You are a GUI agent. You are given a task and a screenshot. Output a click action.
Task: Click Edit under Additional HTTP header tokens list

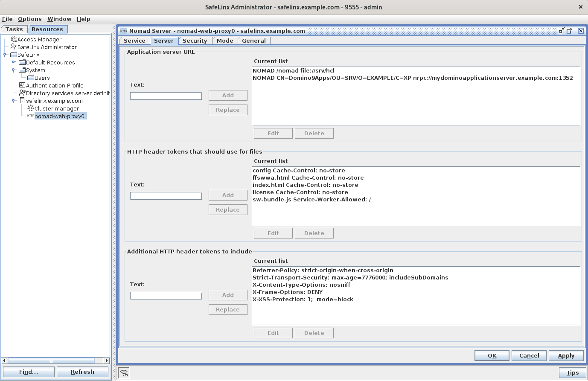pyautogui.click(x=273, y=333)
